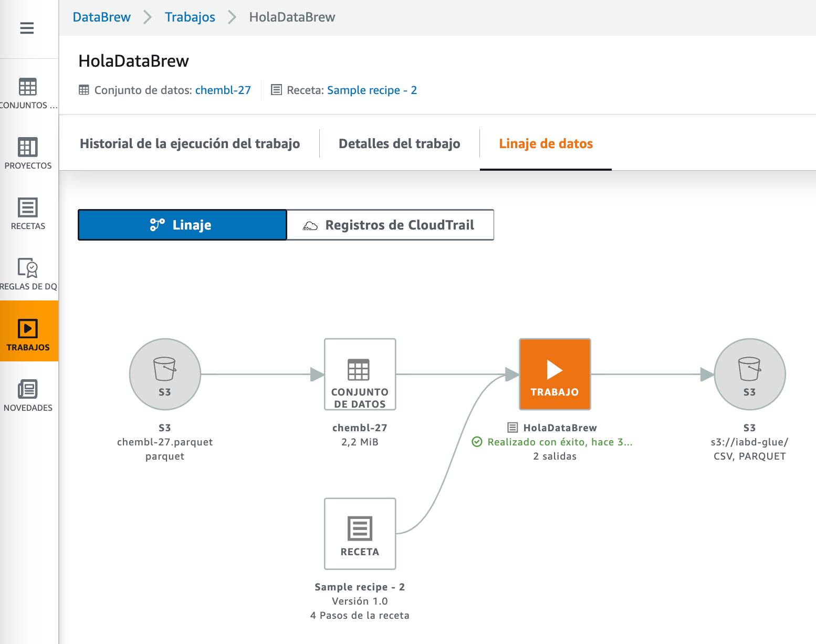816x644 pixels.
Task: Click Sample recipe - 2 node label
Action: (x=360, y=587)
